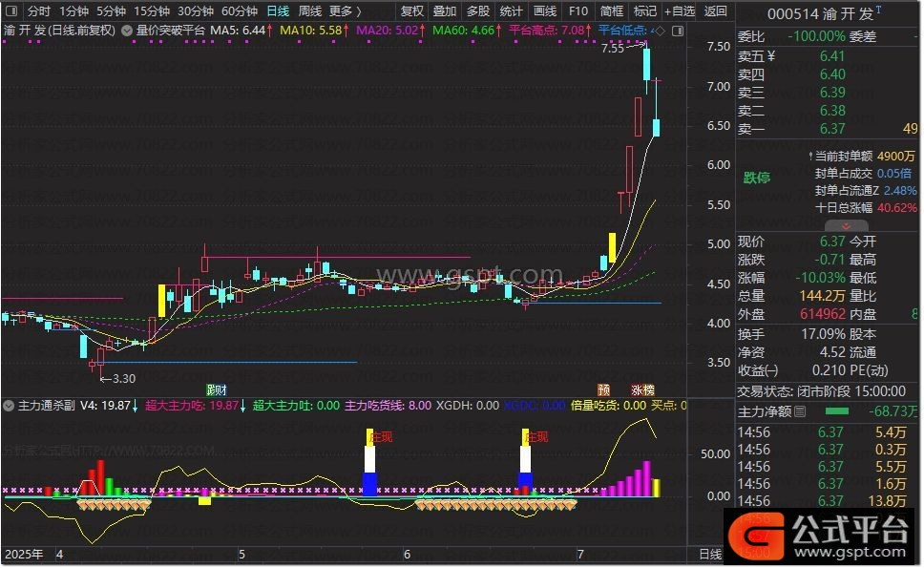Click the green 主力净额 bar indicator
Image resolution: width=924 pixels, height=568 pixels.
837,411
